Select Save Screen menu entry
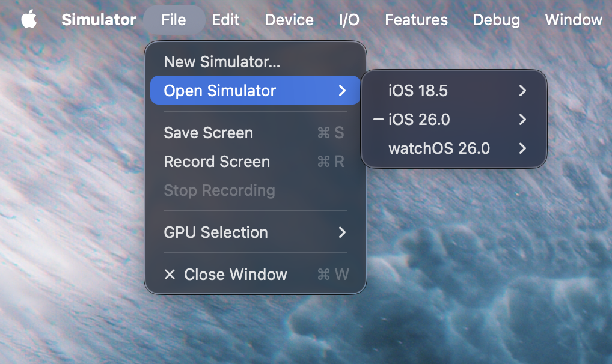 click(x=208, y=133)
